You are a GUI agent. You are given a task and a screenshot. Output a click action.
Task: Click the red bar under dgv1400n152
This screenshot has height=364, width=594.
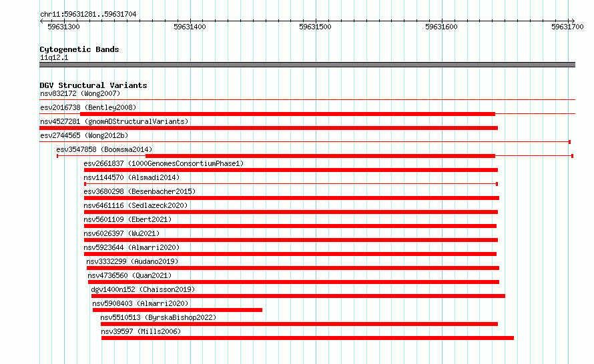tap(298, 296)
